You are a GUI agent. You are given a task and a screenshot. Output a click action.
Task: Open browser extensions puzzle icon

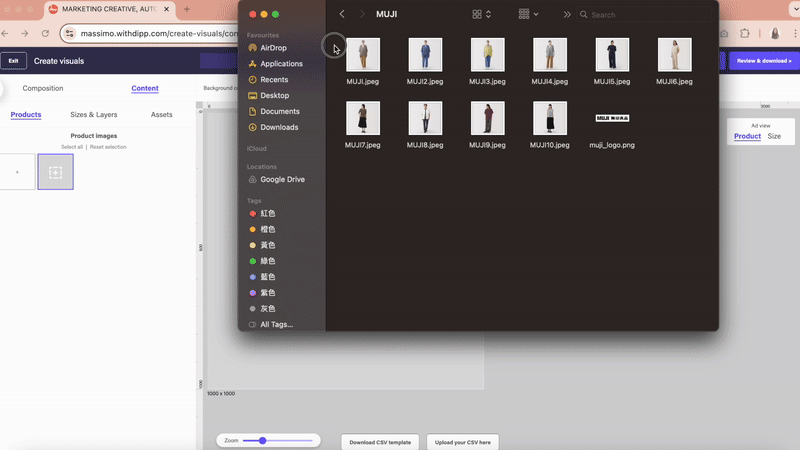tap(745, 34)
